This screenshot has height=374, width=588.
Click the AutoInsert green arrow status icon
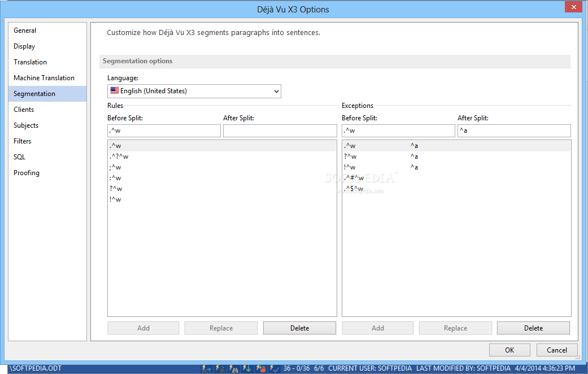[247, 369]
